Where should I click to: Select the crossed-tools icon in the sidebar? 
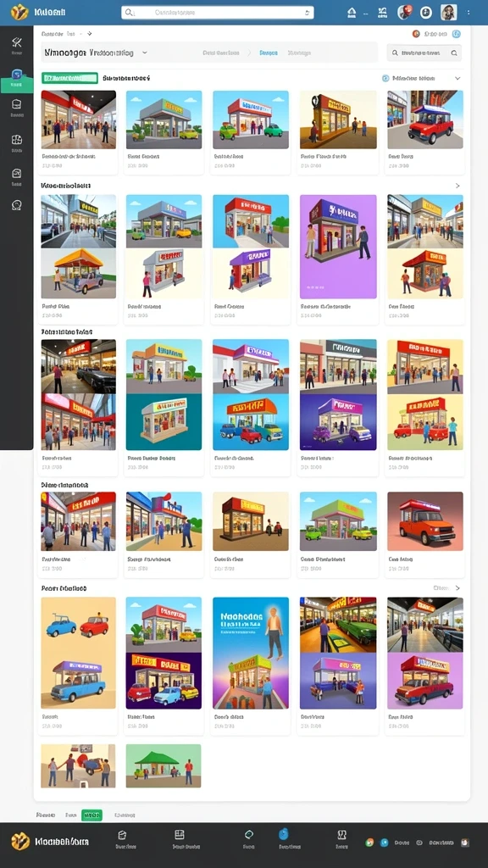click(x=17, y=42)
